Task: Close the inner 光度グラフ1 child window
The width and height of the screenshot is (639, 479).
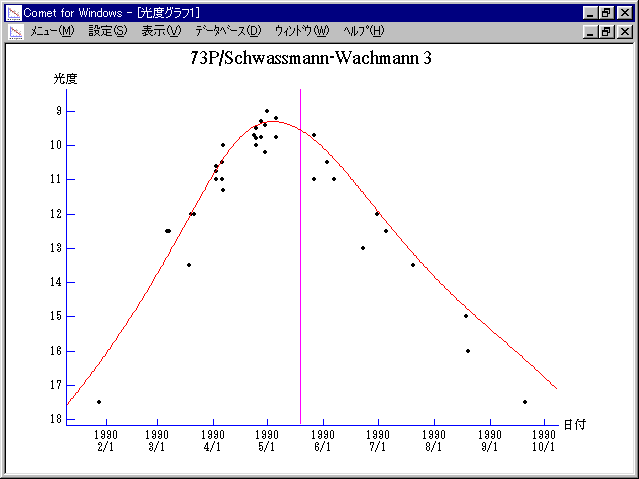Action: [x=624, y=31]
